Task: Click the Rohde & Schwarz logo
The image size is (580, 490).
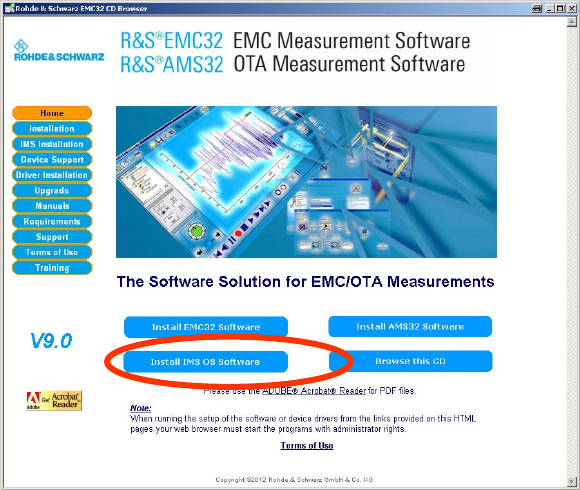Action: (x=59, y=50)
